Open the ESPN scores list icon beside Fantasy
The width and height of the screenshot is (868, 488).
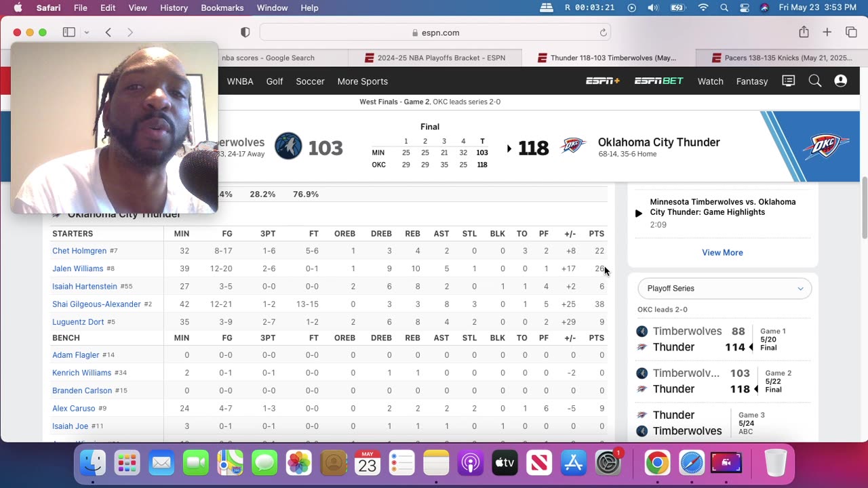pos(788,81)
